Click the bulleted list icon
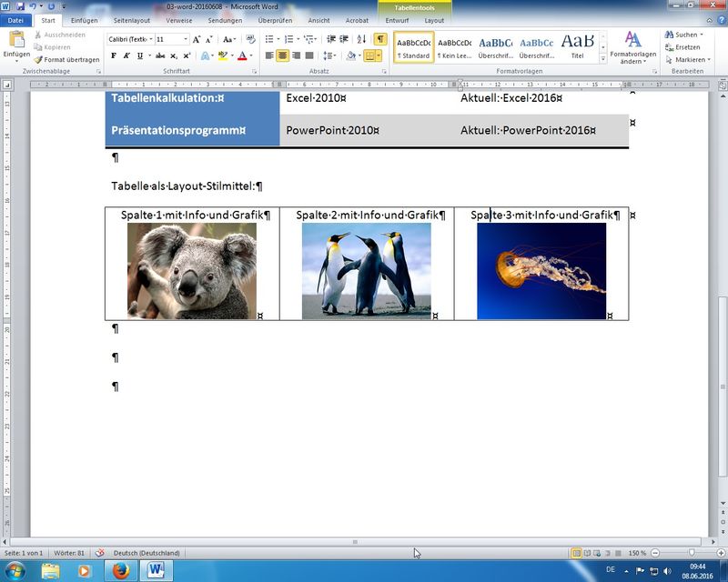 click(268, 39)
